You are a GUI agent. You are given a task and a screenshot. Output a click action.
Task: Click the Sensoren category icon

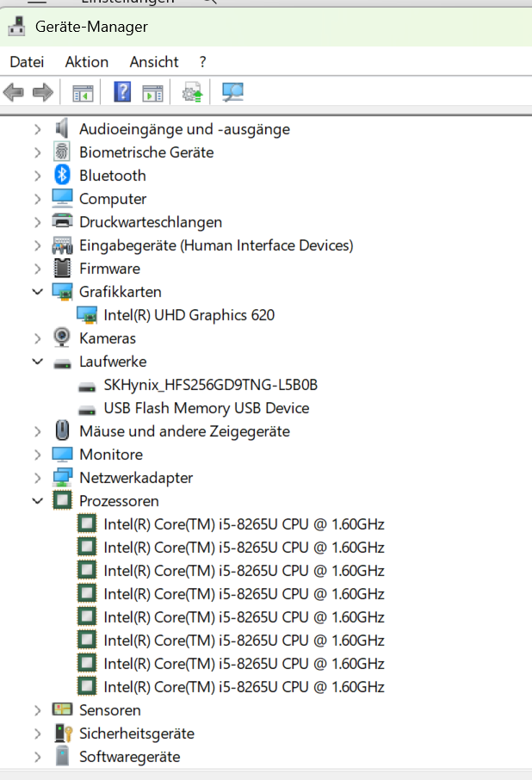click(62, 709)
